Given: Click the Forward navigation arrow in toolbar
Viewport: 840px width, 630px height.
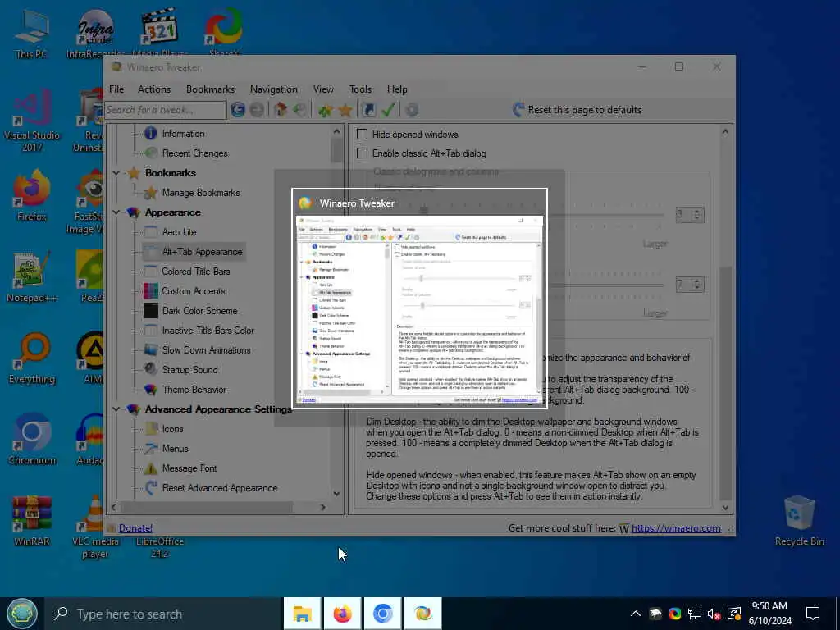Looking at the screenshot, I should point(257,110).
